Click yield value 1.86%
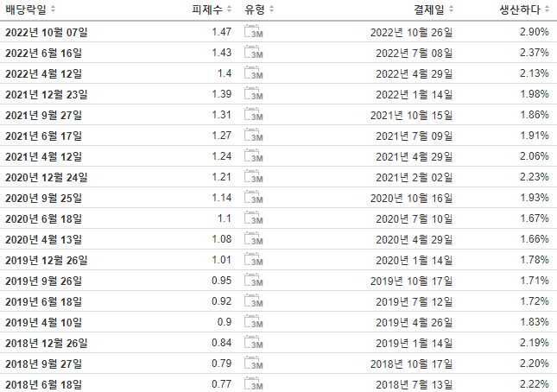The width and height of the screenshot is (557, 392). 535,115
